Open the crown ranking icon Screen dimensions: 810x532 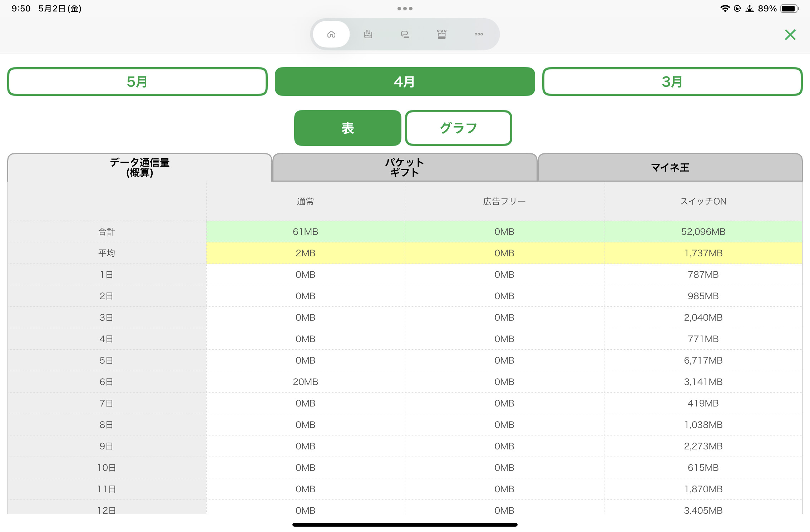coord(441,34)
